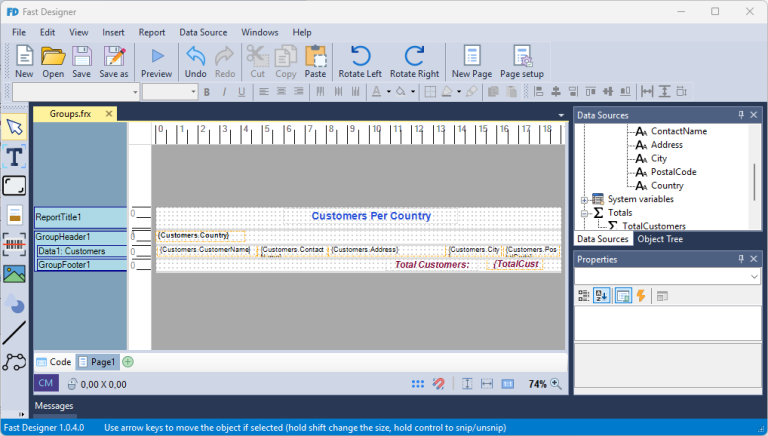This screenshot has width=768, height=436.
Task: Open the File menu
Action: click(x=19, y=32)
